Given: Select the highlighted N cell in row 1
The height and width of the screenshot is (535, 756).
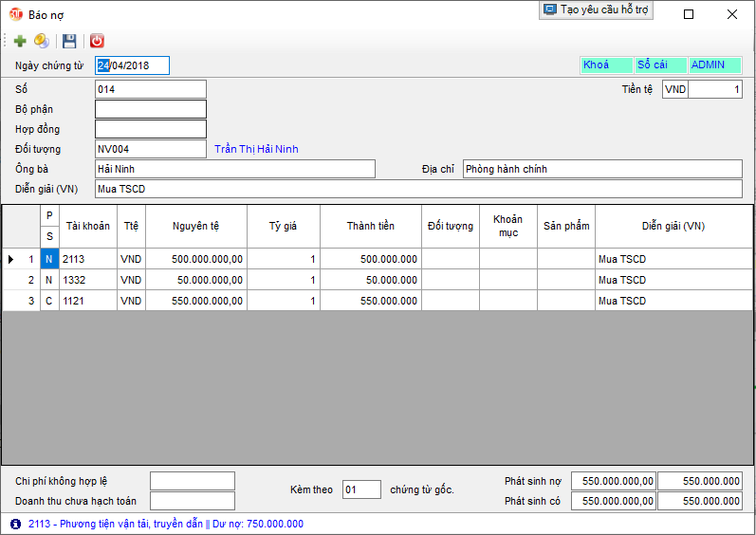Looking at the screenshot, I should point(49,259).
